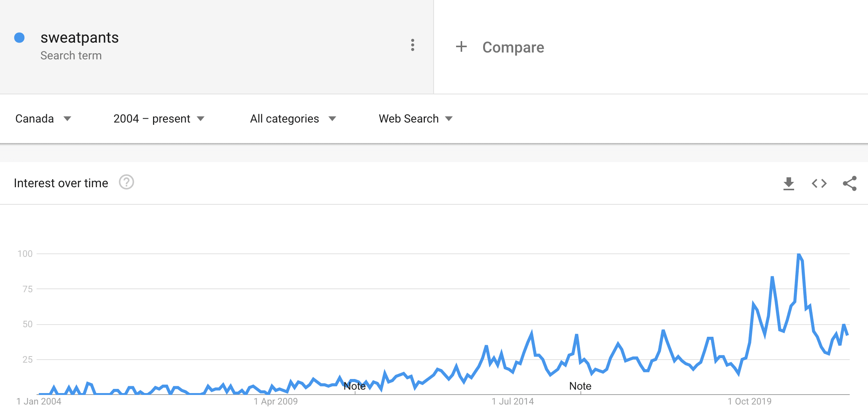Click the embed code icon
868x414 pixels.
819,183
